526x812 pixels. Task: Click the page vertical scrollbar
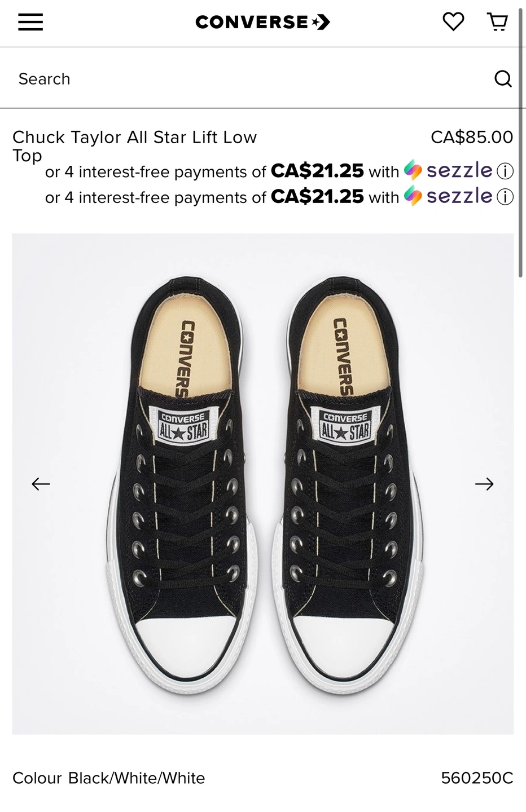521,141
